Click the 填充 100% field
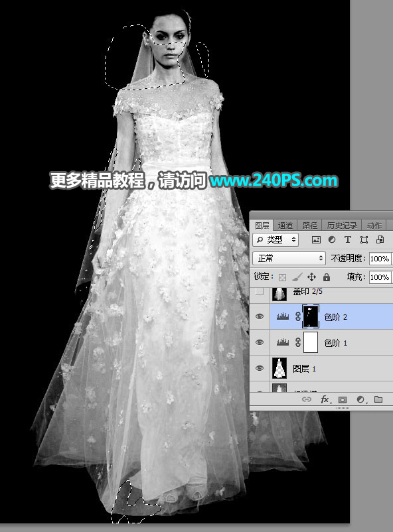Image resolution: width=393 pixels, height=532 pixels. click(381, 277)
